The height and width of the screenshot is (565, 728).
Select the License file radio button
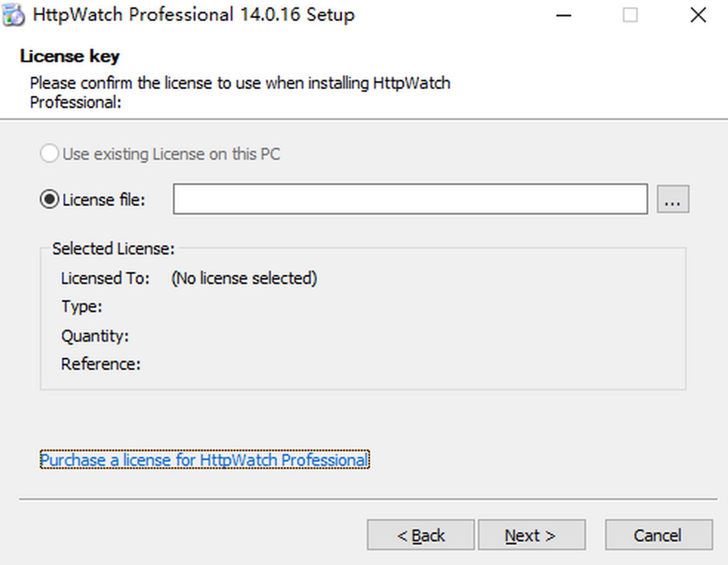(x=49, y=199)
